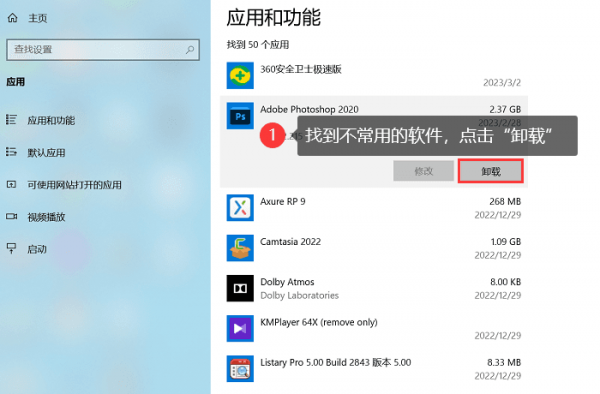Go to the 主页 home icon
This screenshot has height=394, width=600.
13,18
